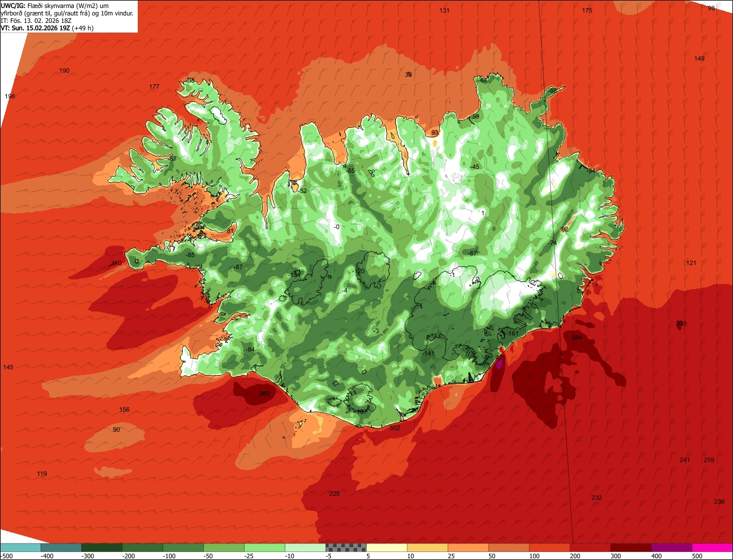The image size is (733, 560).
Task: Click the map value '-67'
Action: [x=472, y=253]
